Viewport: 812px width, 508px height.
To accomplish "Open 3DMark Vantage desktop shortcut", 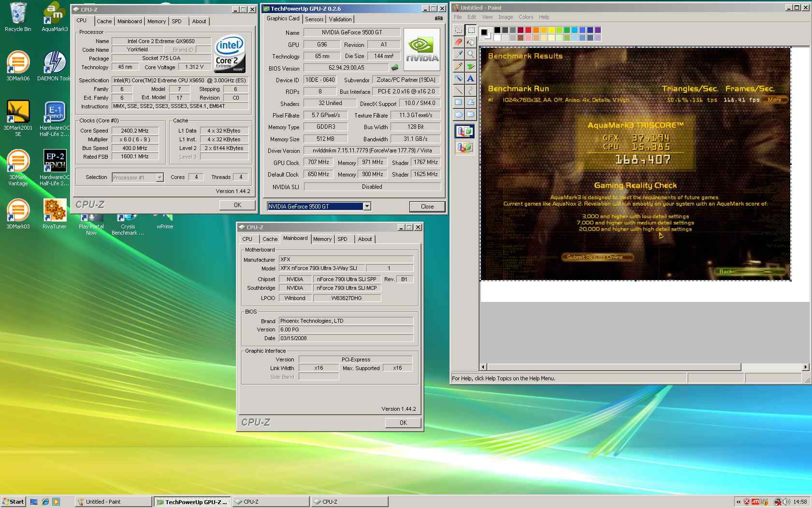I will 18,167.
